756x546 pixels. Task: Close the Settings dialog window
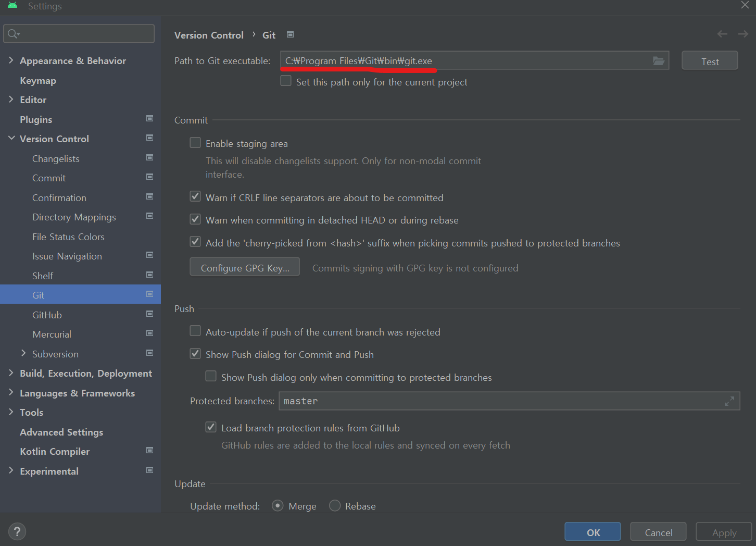(745, 5)
